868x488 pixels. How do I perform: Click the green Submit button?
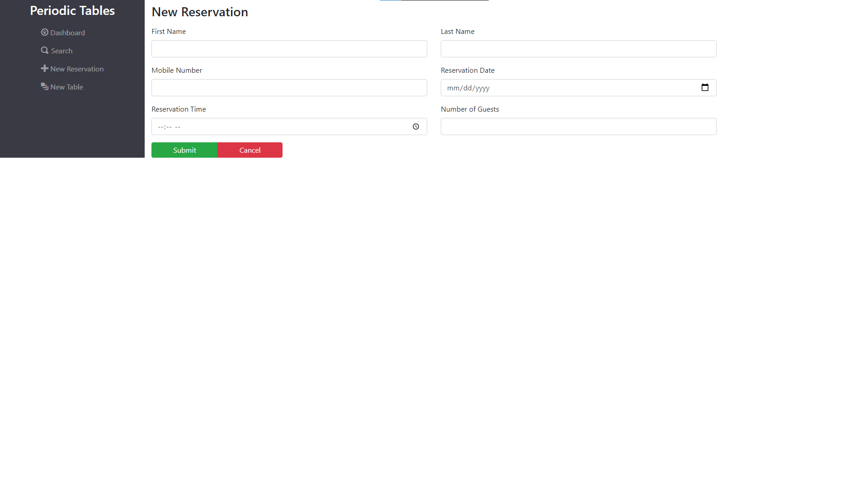click(184, 150)
